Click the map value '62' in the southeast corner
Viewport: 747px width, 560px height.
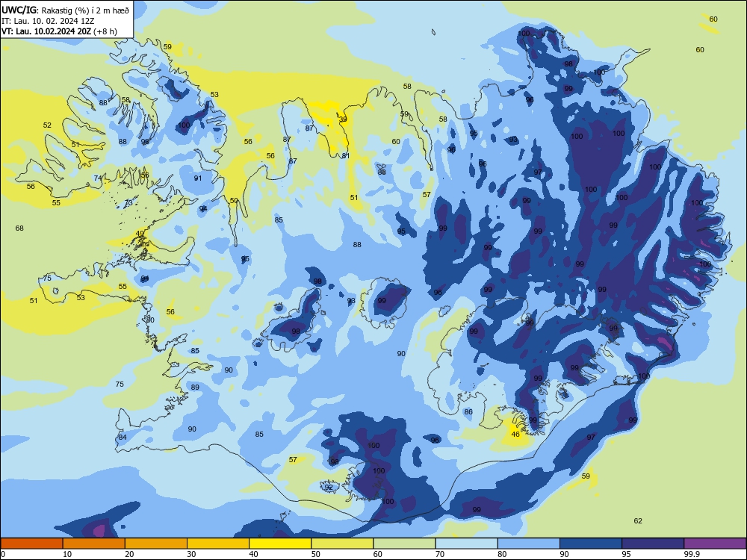click(x=638, y=521)
